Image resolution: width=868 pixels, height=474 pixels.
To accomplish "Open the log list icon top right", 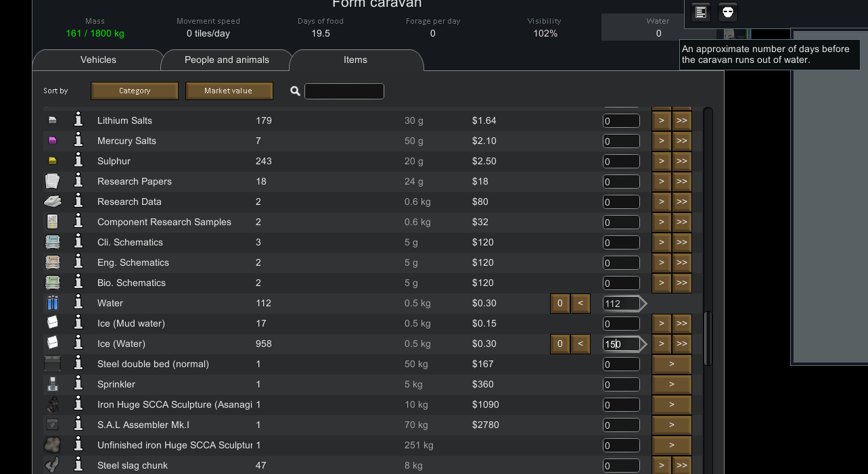I will [x=701, y=12].
